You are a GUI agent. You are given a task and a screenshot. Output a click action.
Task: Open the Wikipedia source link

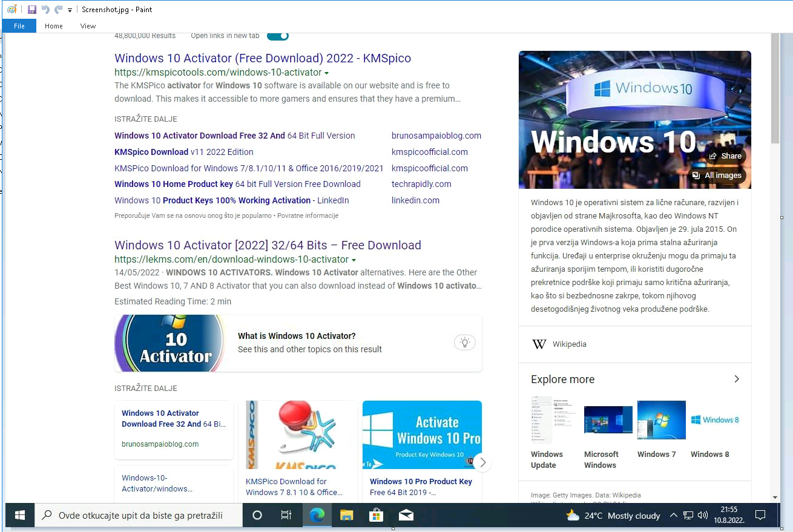570,344
